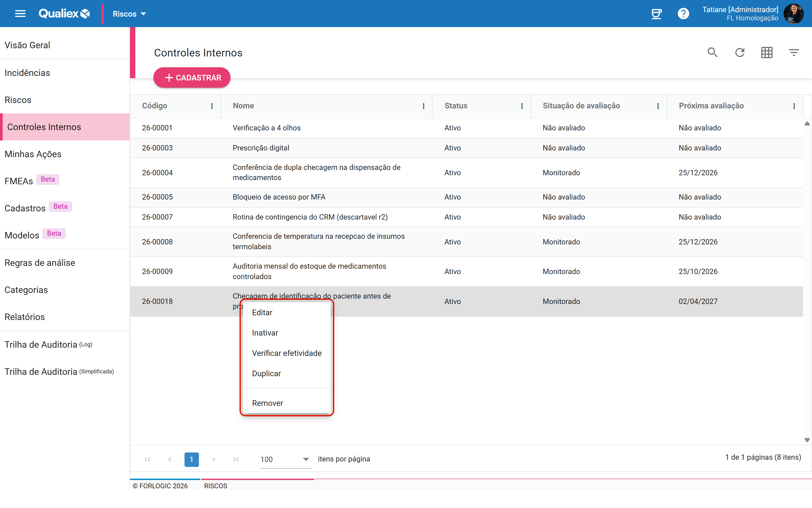The height and width of the screenshot is (508, 812).
Task: Open Visão Geral in sidebar
Action: [65, 45]
